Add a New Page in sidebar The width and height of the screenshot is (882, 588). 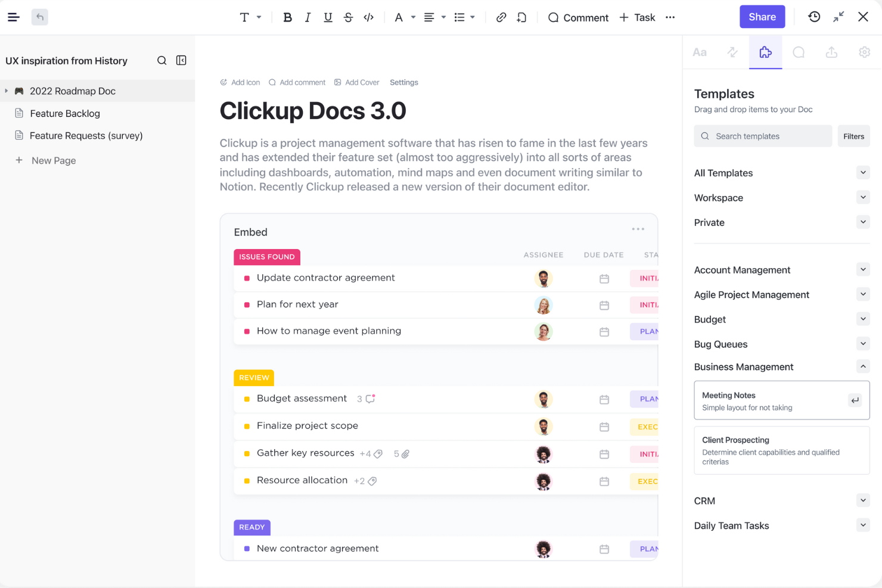pyautogui.click(x=45, y=160)
